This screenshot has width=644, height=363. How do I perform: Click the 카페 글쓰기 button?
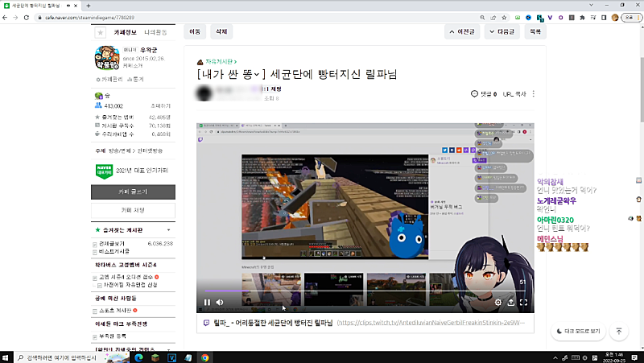coord(133,192)
